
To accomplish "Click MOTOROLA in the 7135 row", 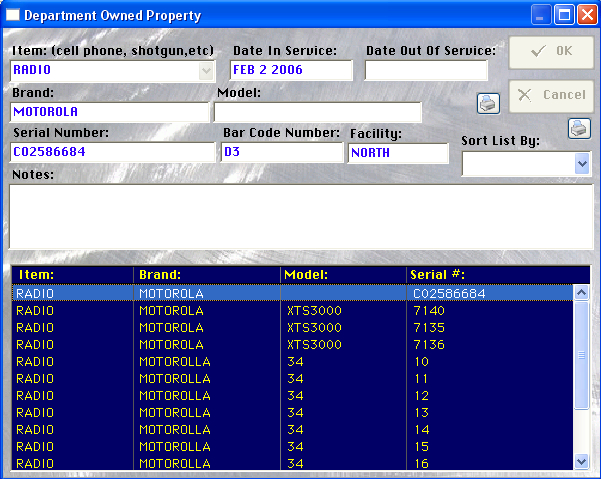I will coord(171,328).
